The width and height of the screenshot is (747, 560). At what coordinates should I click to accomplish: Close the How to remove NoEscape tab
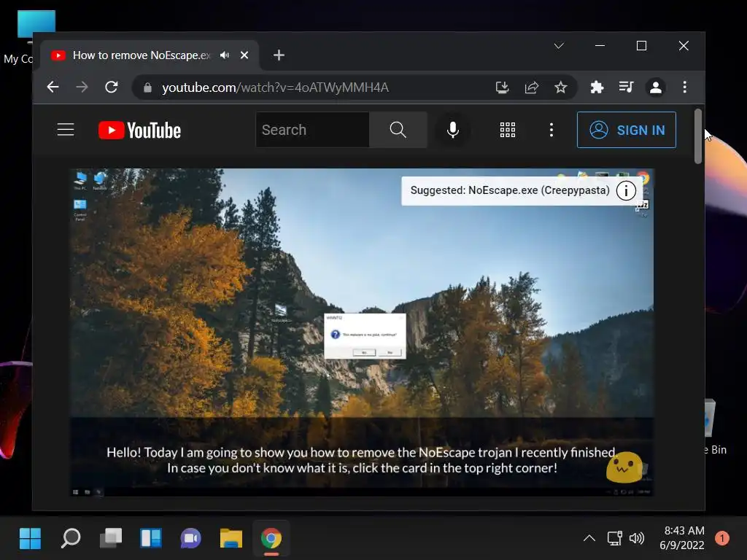[244, 55]
